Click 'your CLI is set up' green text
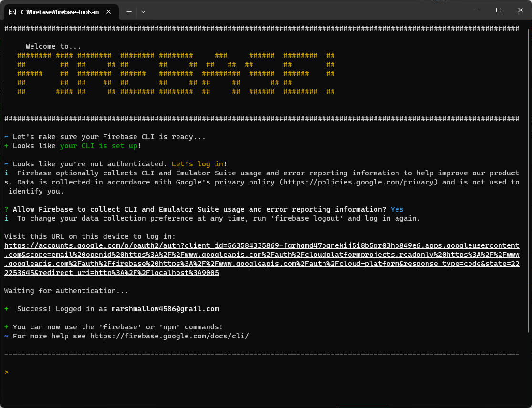The image size is (532, 408). 99,146
